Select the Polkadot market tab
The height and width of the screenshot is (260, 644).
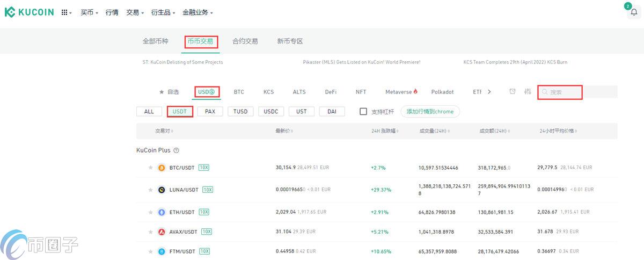point(443,92)
